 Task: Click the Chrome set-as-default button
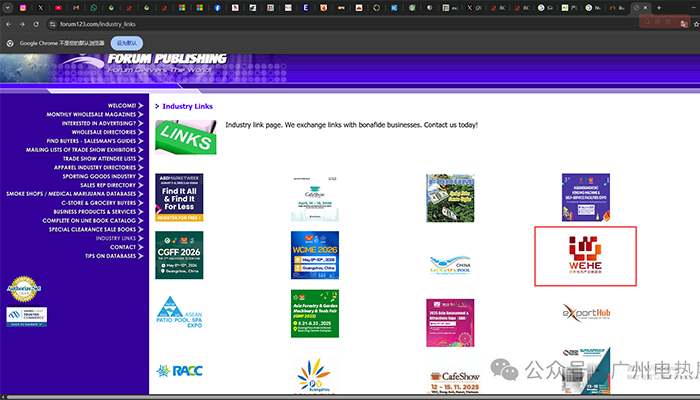pos(129,44)
